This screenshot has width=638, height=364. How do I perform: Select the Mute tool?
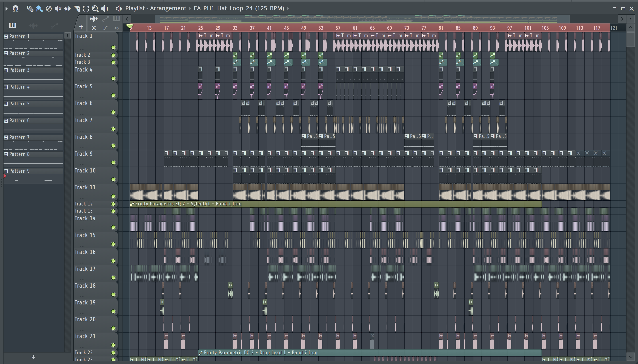[x=58, y=8]
